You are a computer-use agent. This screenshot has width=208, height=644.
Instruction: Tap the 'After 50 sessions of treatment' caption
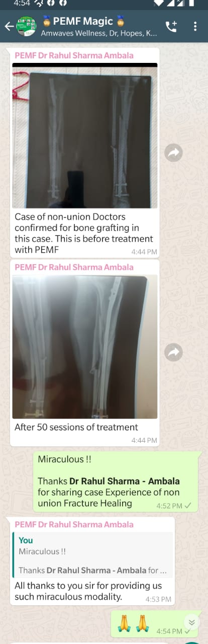tap(76, 427)
